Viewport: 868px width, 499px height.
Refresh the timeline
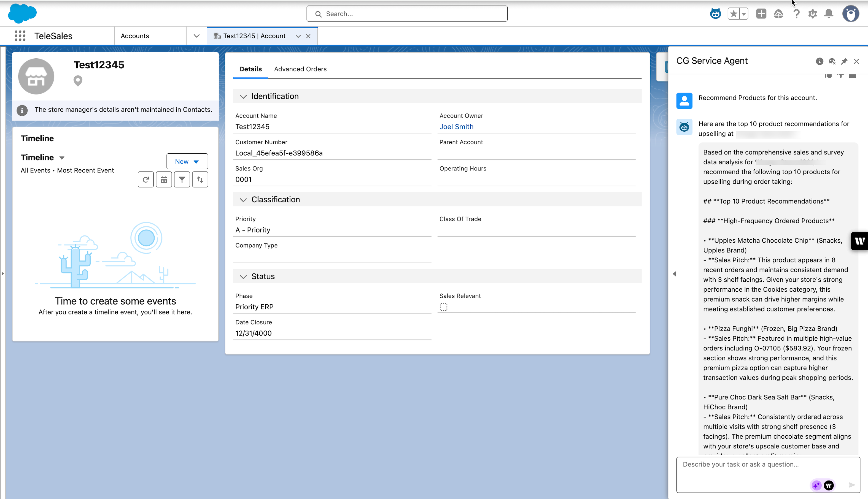pyautogui.click(x=146, y=180)
